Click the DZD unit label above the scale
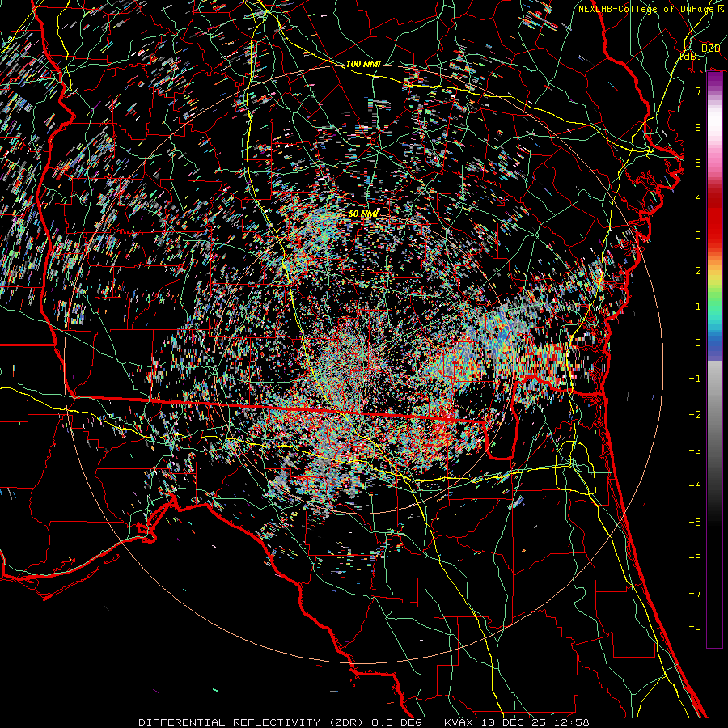This screenshot has height=728, width=728. click(710, 49)
